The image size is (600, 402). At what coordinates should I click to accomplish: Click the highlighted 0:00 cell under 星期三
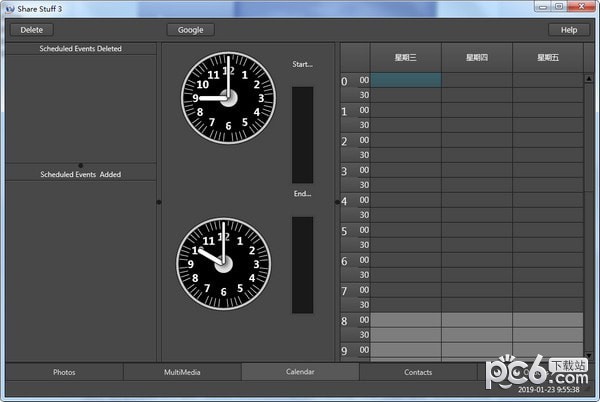pyautogui.click(x=405, y=80)
